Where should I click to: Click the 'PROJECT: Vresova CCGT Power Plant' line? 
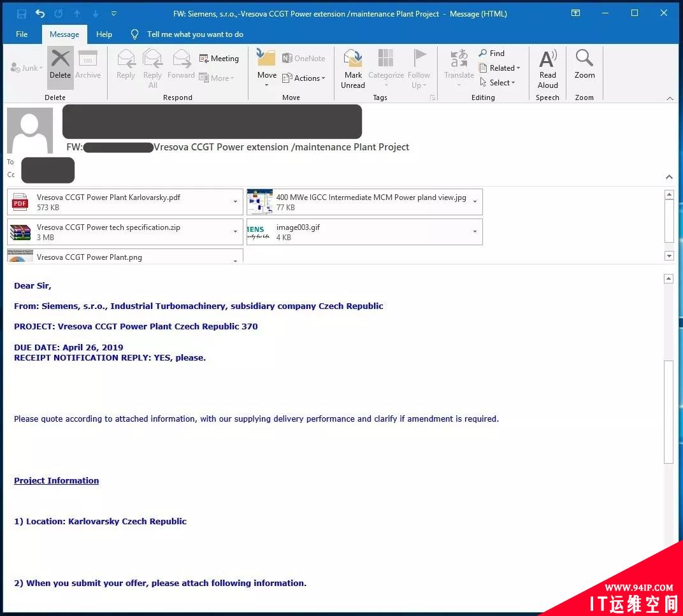136,326
